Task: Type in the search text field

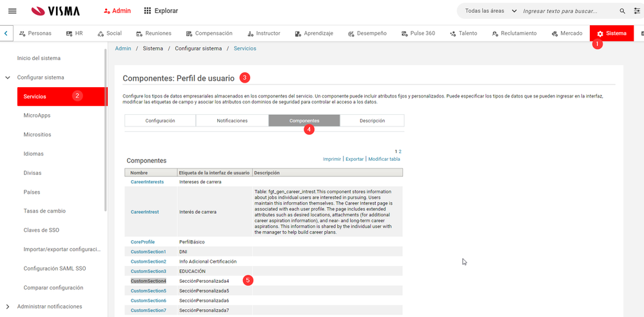Action: click(567, 11)
